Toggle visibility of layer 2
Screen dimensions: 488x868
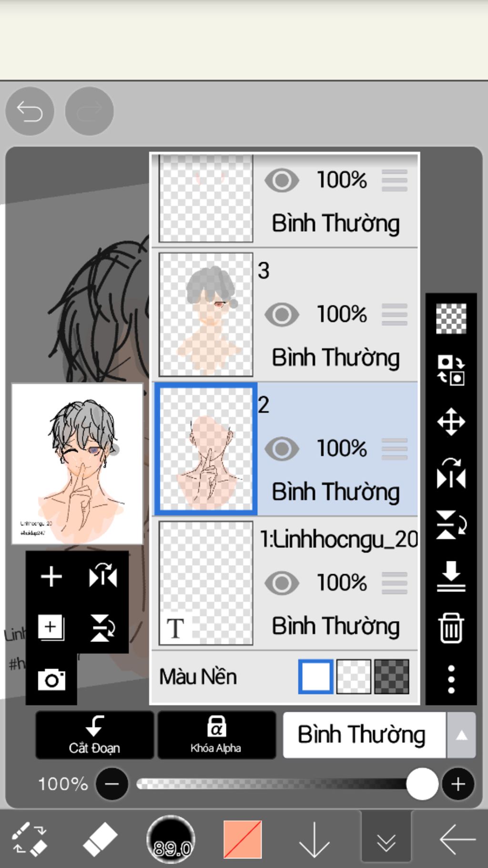[282, 449]
